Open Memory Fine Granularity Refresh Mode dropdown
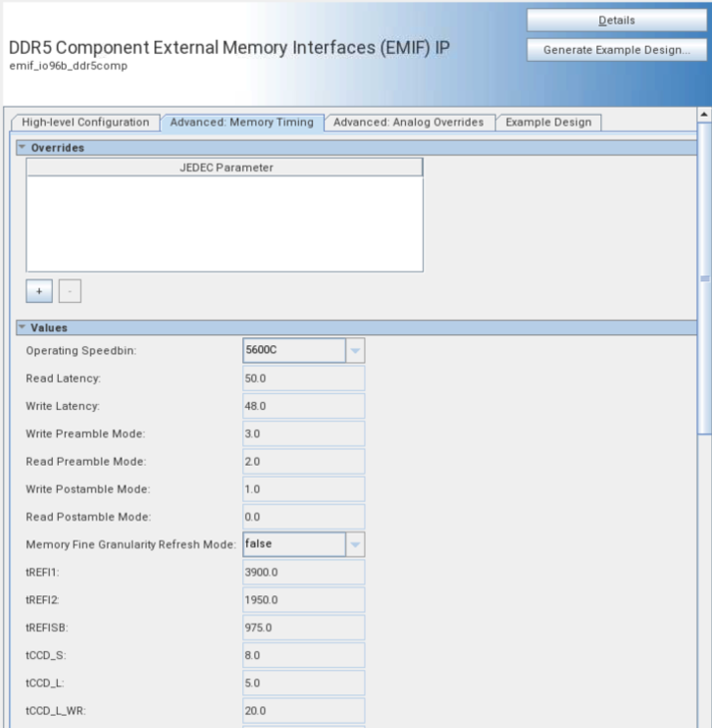This screenshot has height=728, width=712. coord(356,544)
